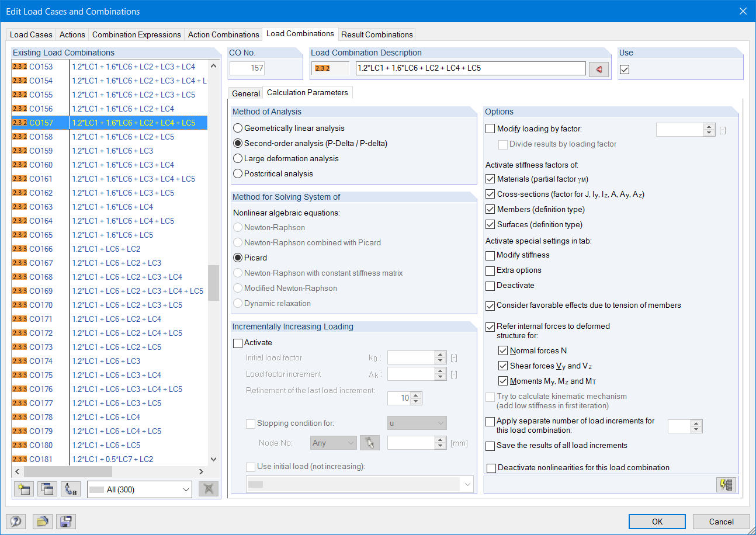
Task: Click the lightning settings icon under Options
Action: (727, 485)
